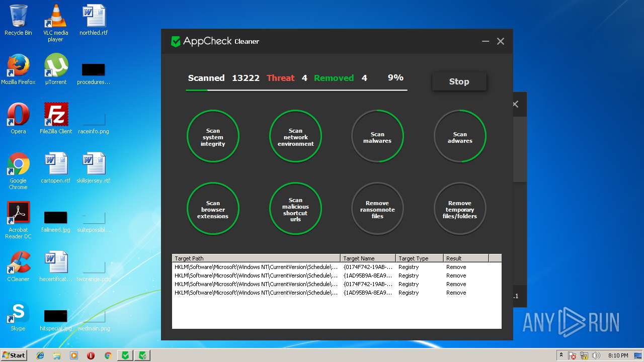Select the µTorrent desktop shortcut
The image size is (644, 362).
(56, 69)
